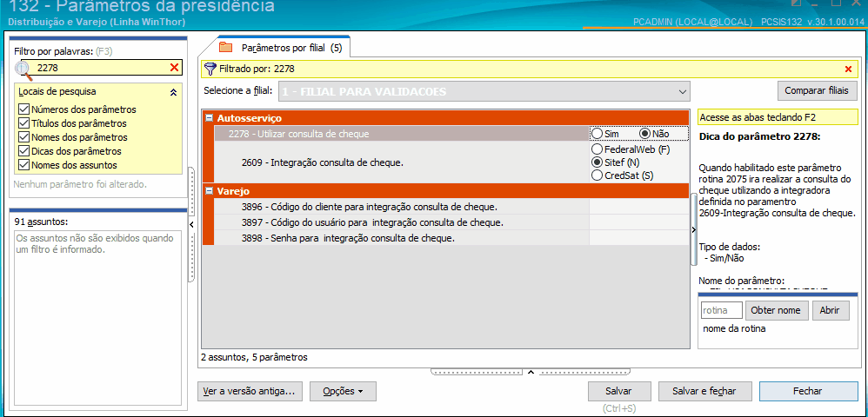This screenshot has width=868, height=417.
Task: Toggle Nomes dos parâmetros checkbox
Action: pyautogui.click(x=23, y=136)
